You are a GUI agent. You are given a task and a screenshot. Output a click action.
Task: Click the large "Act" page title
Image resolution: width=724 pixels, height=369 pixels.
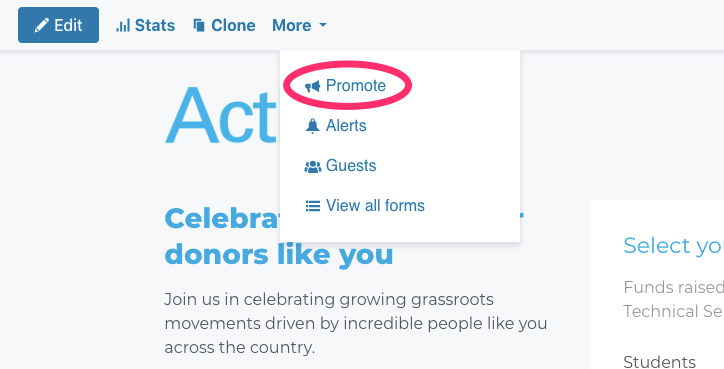tap(221, 116)
